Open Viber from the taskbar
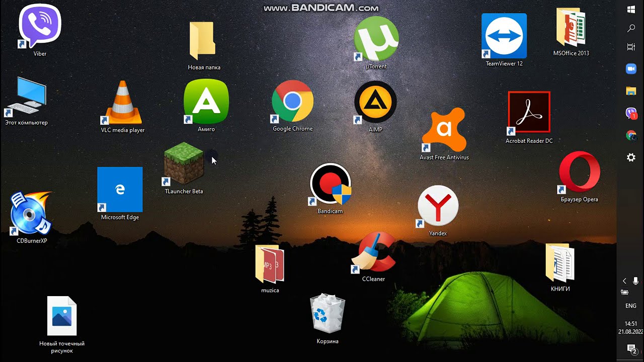644x362 pixels. click(631, 113)
